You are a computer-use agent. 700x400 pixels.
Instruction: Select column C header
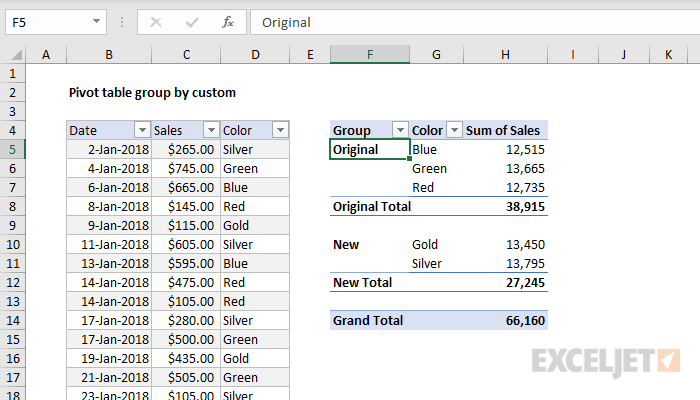186,54
